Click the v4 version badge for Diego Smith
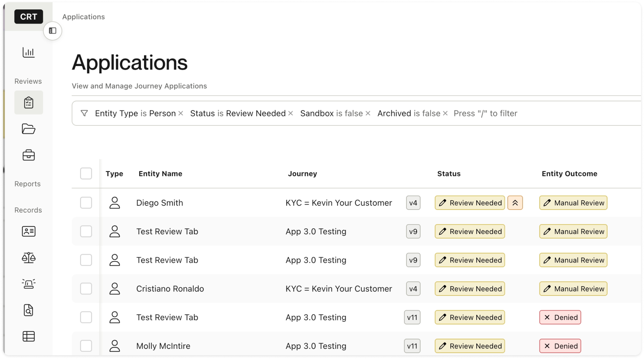The height and width of the screenshot is (359, 644). click(x=413, y=203)
